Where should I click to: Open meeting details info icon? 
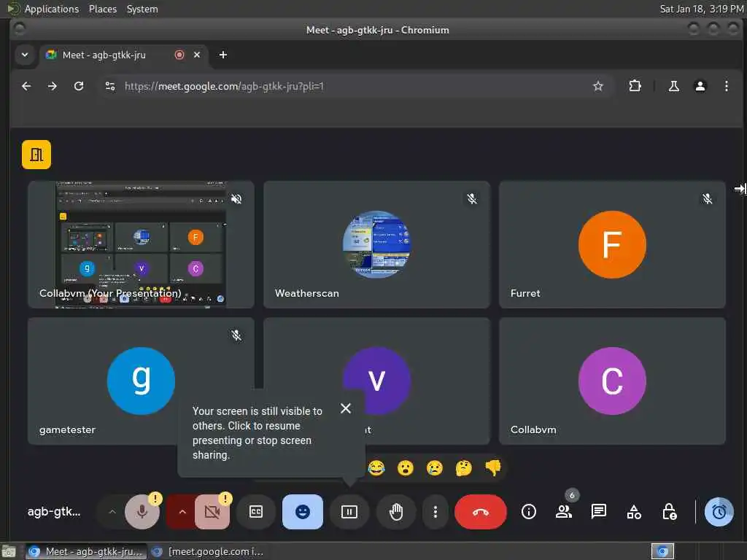point(529,512)
